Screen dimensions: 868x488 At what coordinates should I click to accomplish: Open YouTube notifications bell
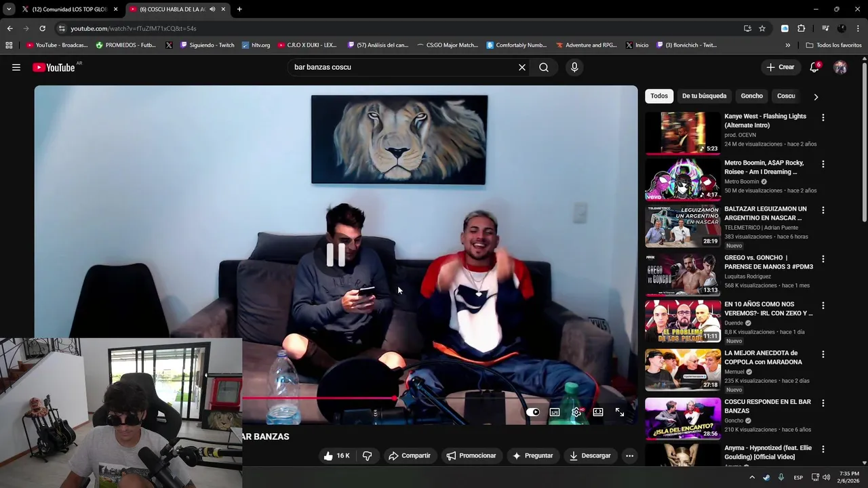(x=814, y=67)
